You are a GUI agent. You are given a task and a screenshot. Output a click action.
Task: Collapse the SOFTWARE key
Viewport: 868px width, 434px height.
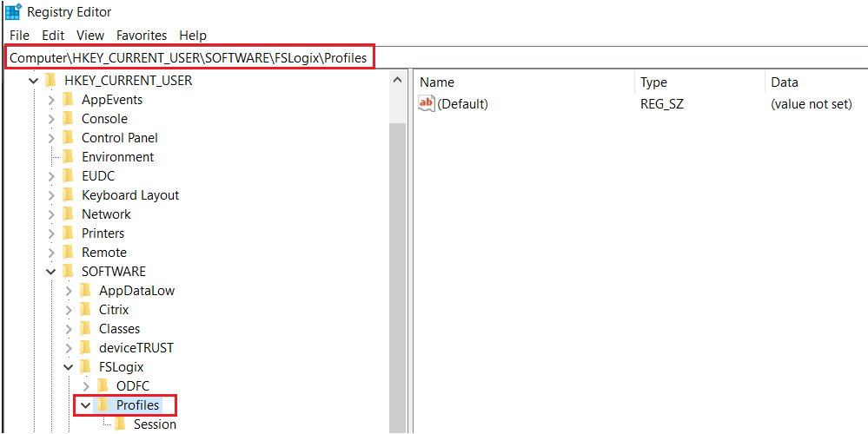click(51, 272)
